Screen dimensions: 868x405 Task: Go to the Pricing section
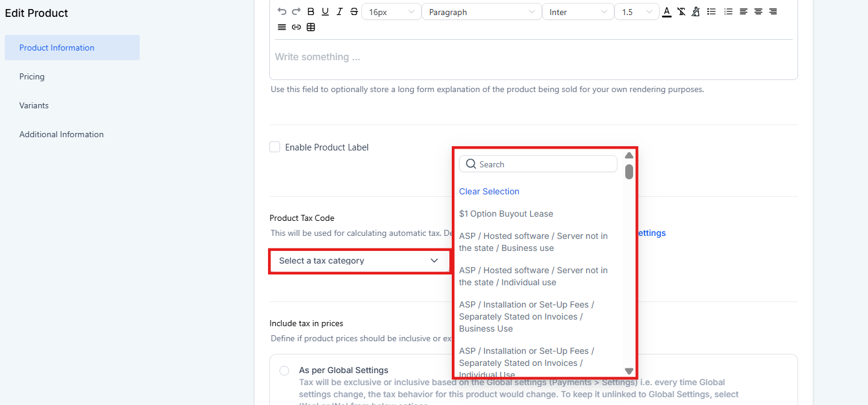click(32, 76)
